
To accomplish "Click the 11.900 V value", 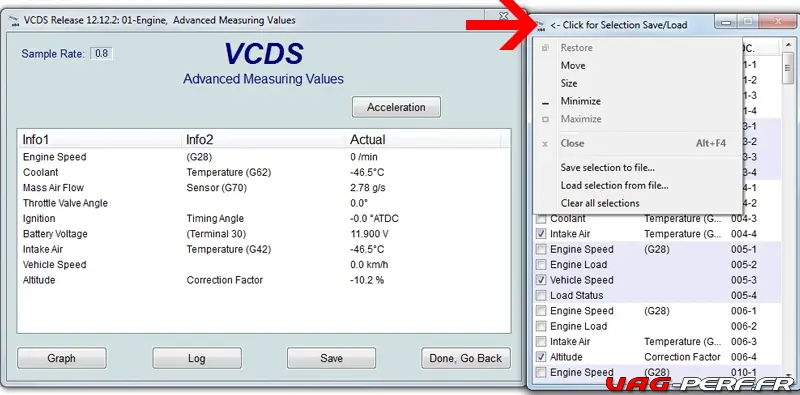I will (x=369, y=234).
